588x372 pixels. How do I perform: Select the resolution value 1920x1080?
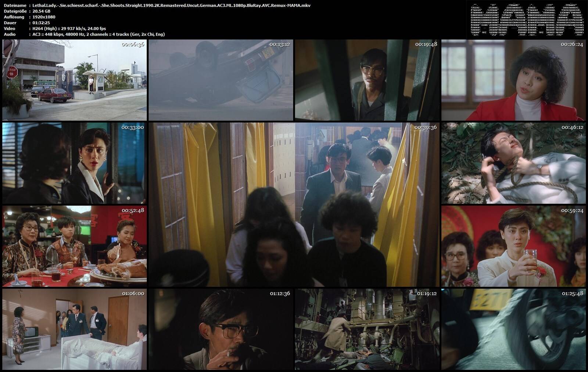point(44,17)
